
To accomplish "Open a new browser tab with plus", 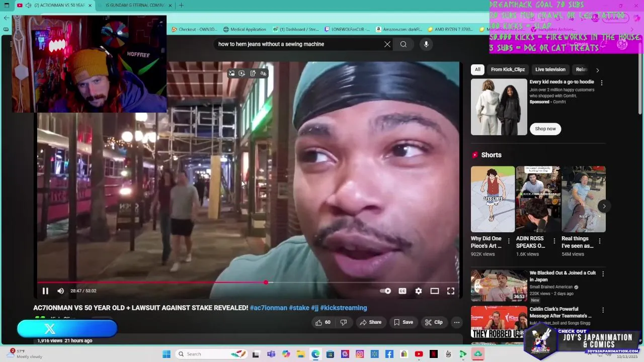I will click(x=181, y=6).
